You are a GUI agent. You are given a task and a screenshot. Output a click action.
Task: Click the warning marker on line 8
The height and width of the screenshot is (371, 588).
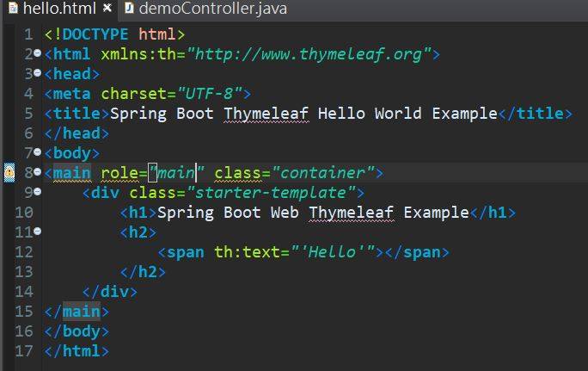coord(9,172)
